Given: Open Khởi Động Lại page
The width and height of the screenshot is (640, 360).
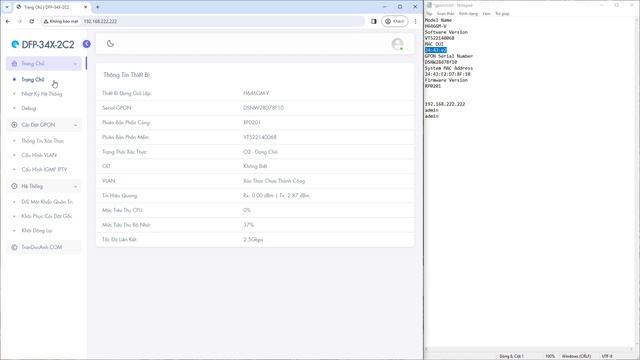Looking at the screenshot, I should tap(37, 231).
